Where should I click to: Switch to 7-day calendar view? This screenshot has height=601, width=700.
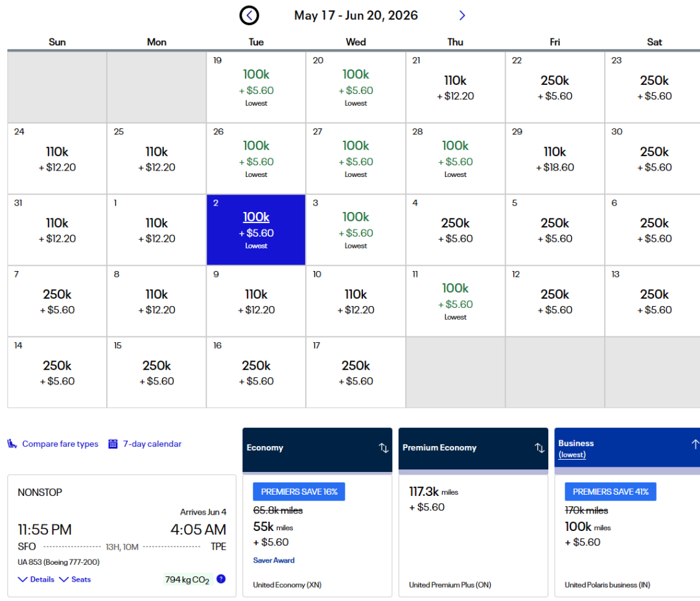pyautogui.click(x=152, y=444)
